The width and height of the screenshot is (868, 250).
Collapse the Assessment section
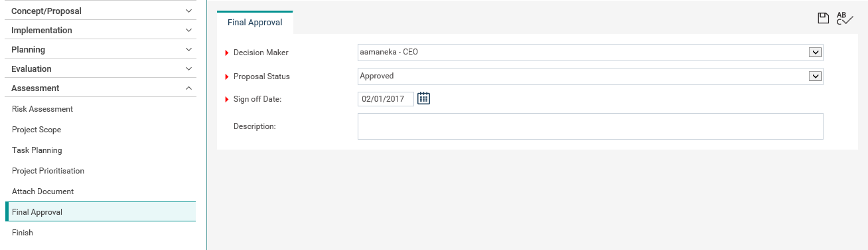100,88
